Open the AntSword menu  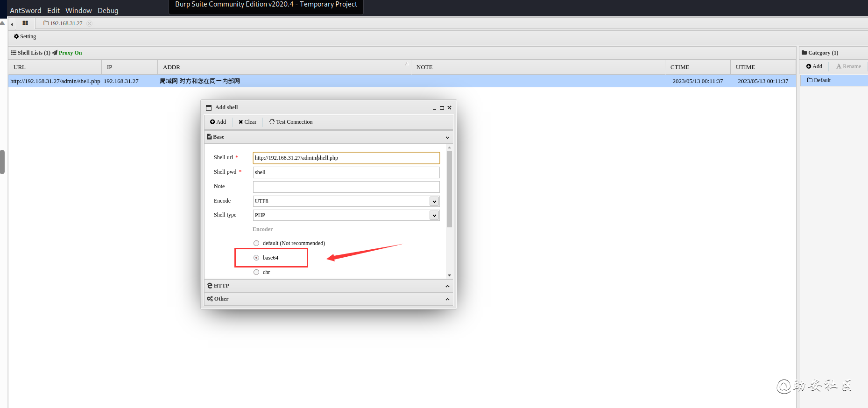tap(26, 10)
